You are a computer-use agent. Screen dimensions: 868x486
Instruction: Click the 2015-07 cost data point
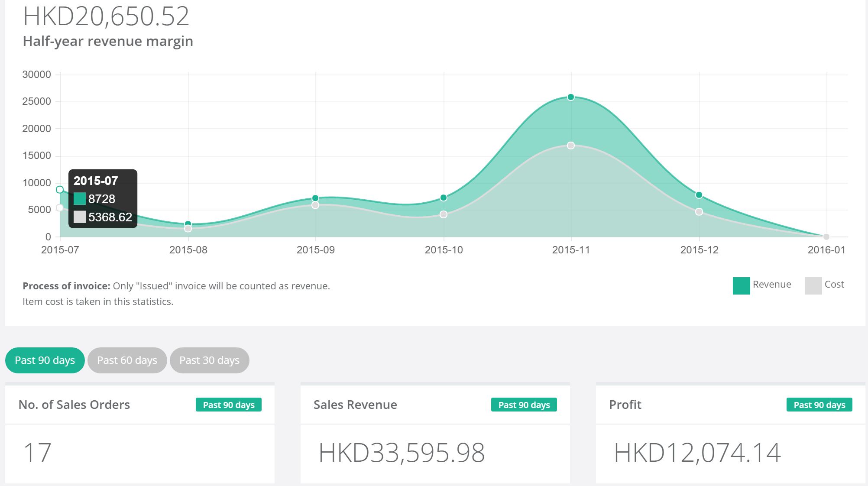pyautogui.click(x=60, y=208)
